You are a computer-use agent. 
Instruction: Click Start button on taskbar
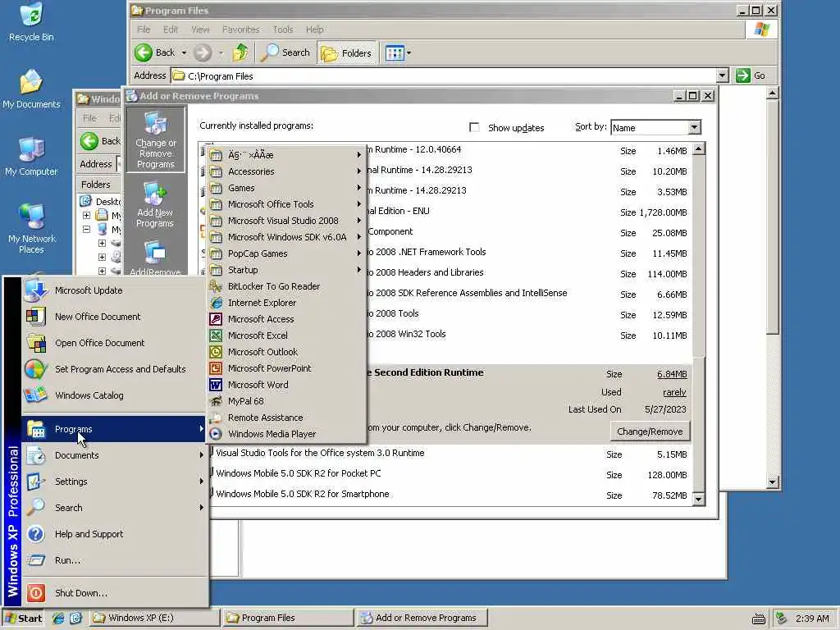click(23, 618)
